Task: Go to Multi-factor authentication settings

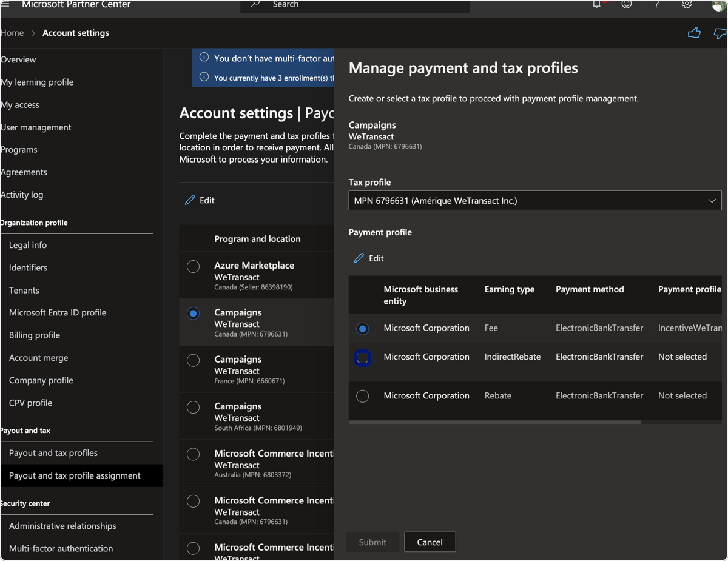Action: point(61,548)
